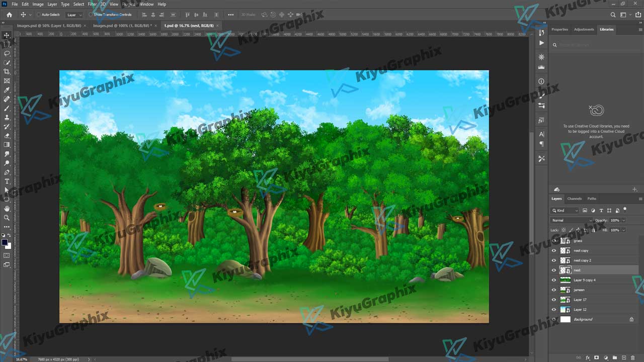The height and width of the screenshot is (362, 644).
Task: Open the Normal blend mode dropdown
Action: tap(572, 220)
